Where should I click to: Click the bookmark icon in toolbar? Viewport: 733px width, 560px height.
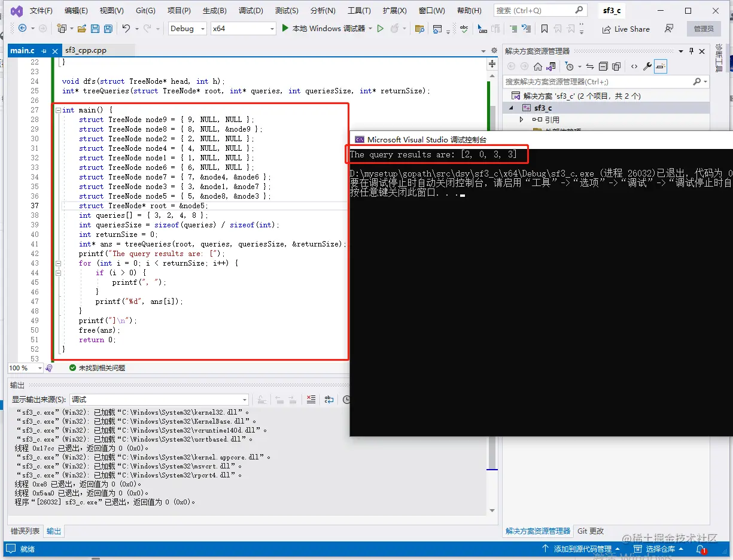544,28
